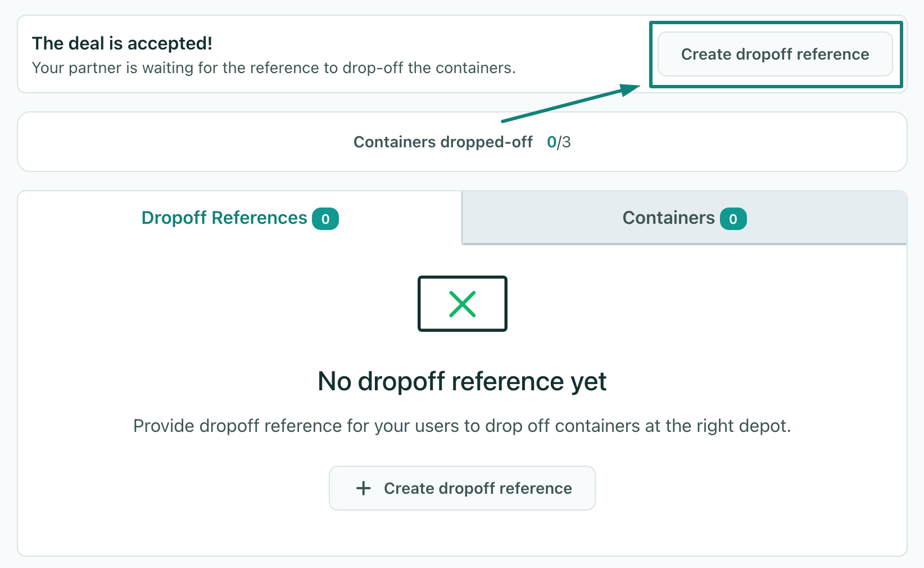Click the Containers tab count badge

(x=733, y=219)
